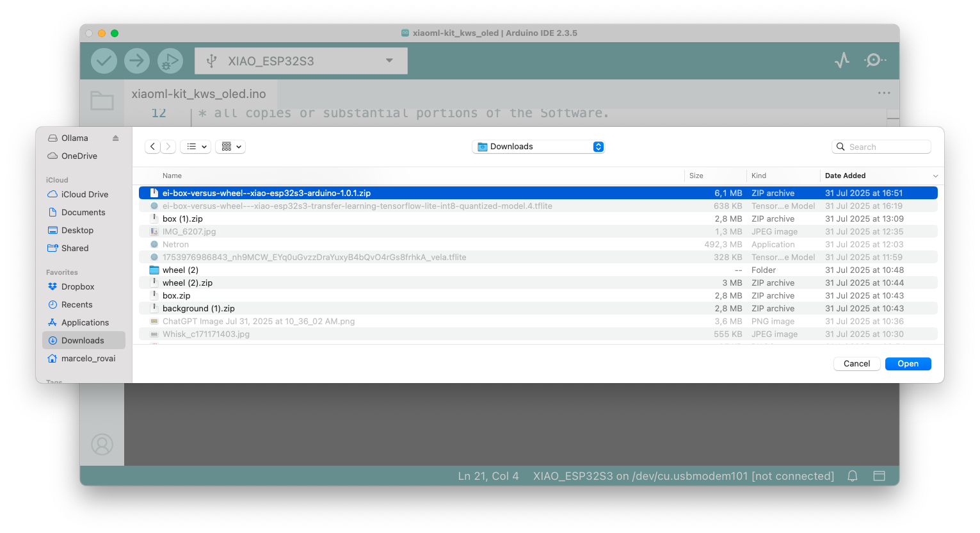Click the Upload arrow button
Image resolution: width=980 pixels, height=533 pixels.
[x=136, y=61]
